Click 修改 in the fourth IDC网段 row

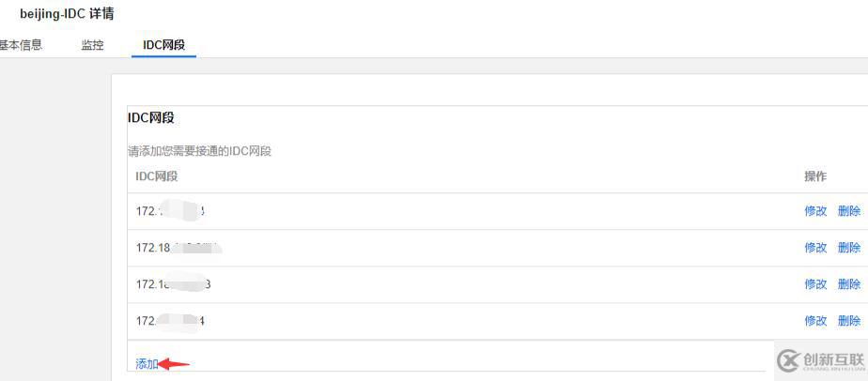[815, 321]
